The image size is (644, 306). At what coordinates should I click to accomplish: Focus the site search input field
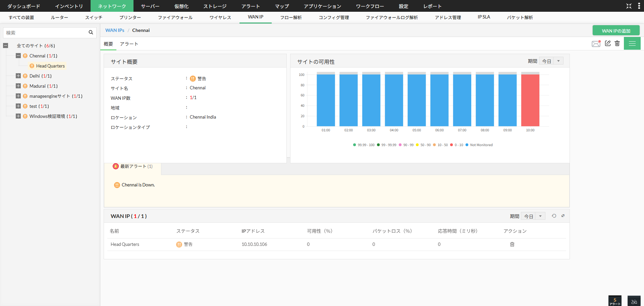point(45,33)
